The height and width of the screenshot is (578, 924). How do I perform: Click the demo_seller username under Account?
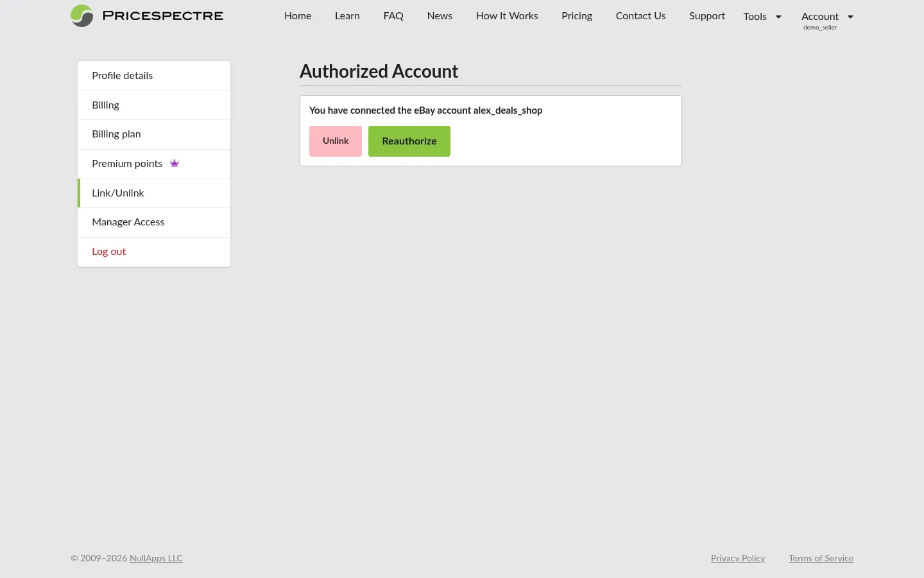tap(820, 28)
